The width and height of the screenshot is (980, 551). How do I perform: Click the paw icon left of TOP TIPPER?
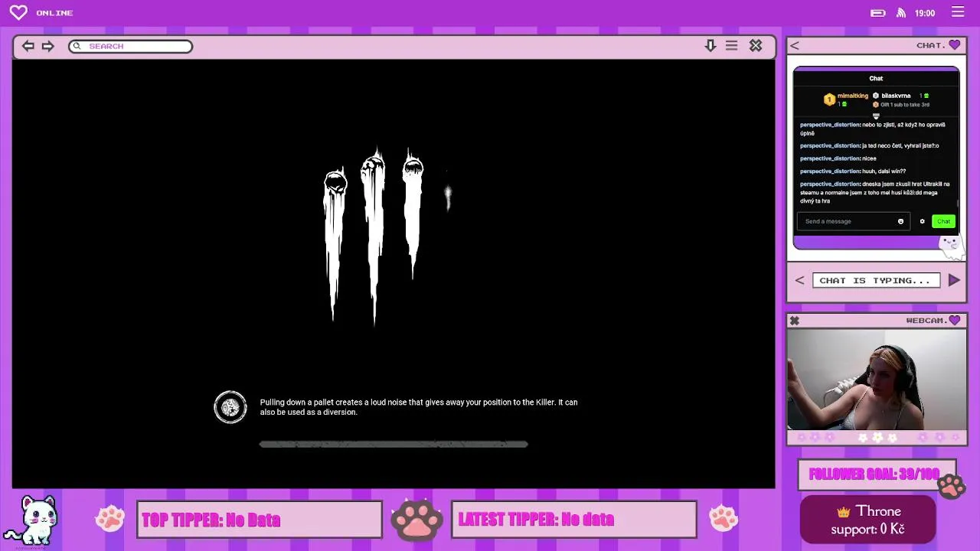110,519
